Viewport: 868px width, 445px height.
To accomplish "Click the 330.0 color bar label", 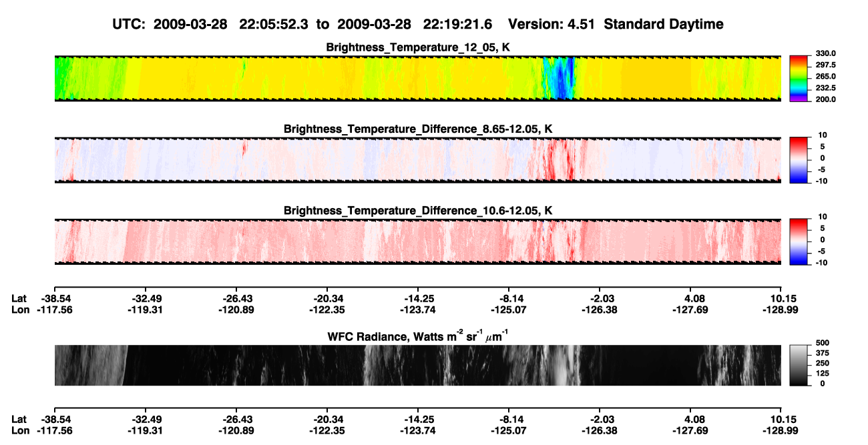I will (x=825, y=53).
